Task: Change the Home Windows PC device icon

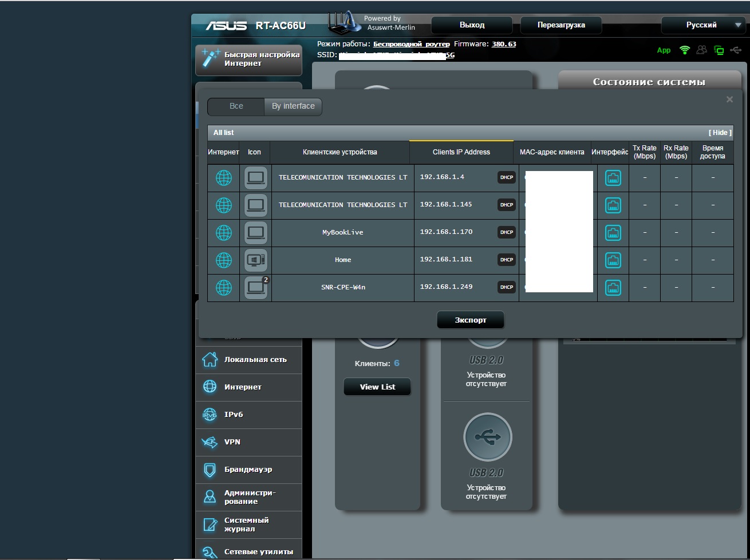Action: 256,260
